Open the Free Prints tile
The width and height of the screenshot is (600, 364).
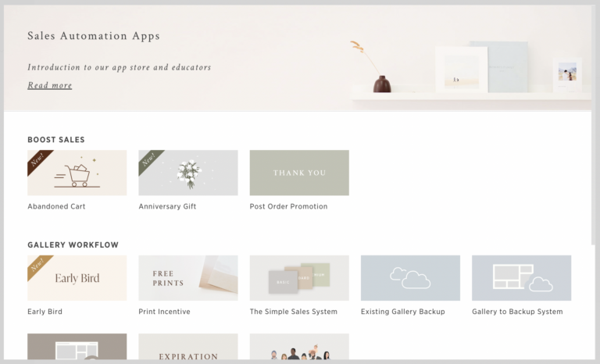pyautogui.click(x=188, y=278)
